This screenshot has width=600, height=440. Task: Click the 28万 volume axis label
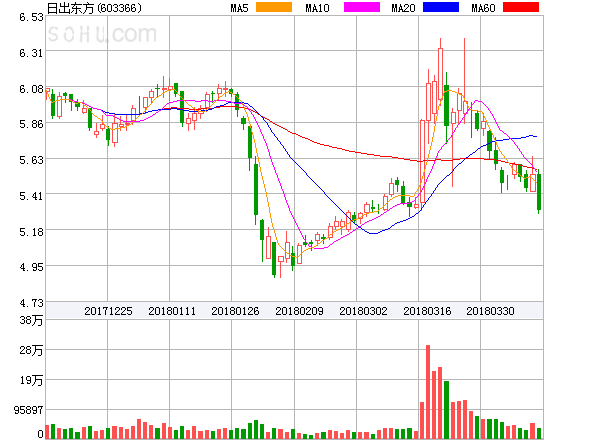[31, 350]
